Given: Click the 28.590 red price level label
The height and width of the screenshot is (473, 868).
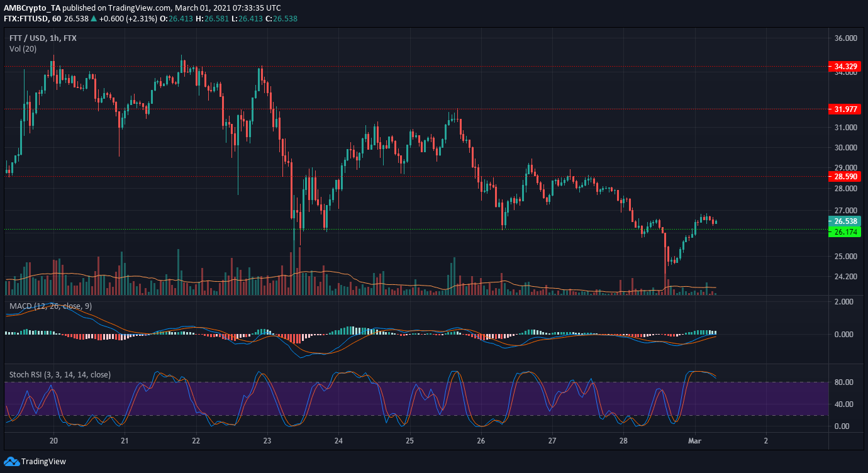Looking at the screenshot, I should 844,177.
